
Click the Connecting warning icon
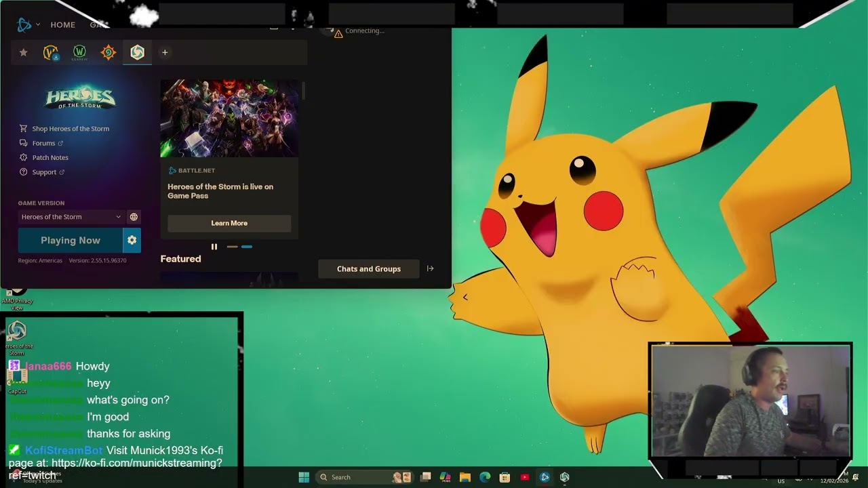(x=338, y=33)
